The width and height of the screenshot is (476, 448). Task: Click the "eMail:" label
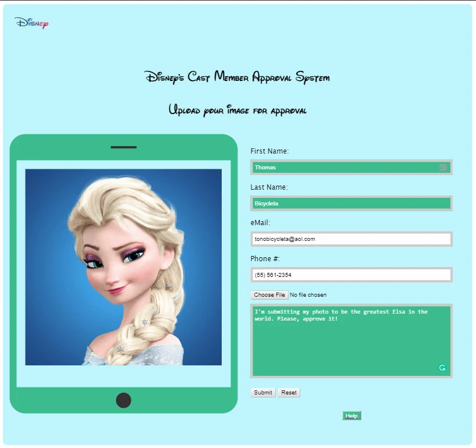tap(260, 223)
